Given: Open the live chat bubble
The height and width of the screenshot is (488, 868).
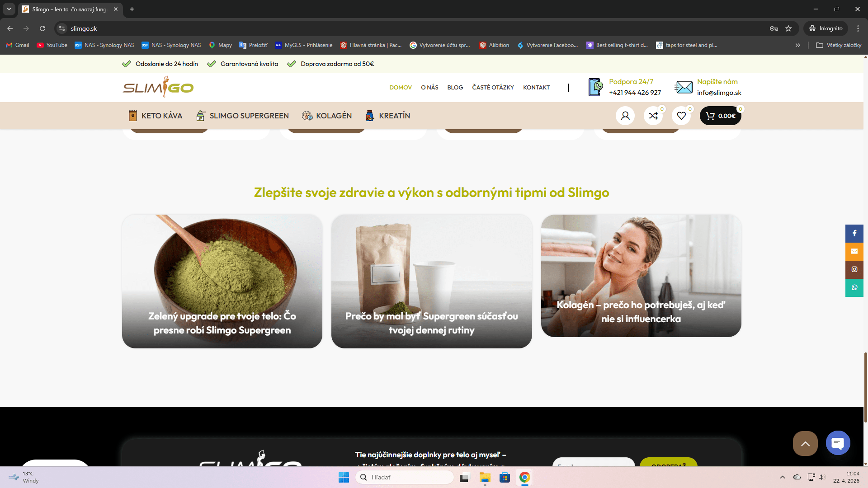Looking at the screenshot, I should coord(838,443).
